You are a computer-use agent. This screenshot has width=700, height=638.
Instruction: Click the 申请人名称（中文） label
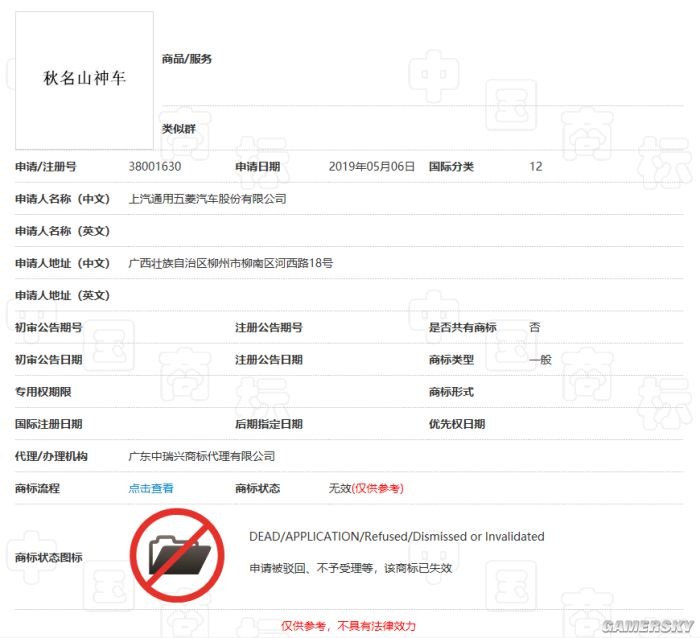[62, 199]
